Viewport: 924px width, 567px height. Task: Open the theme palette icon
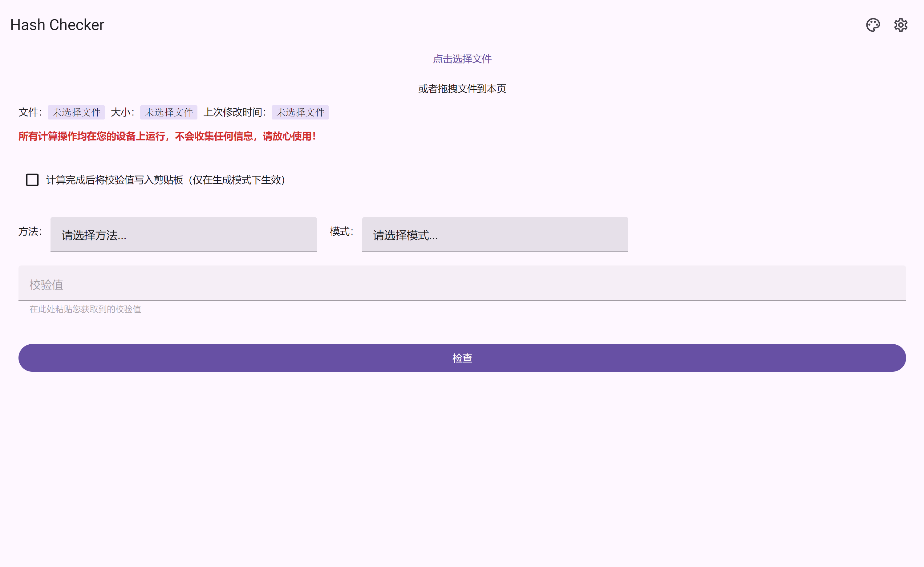[x=873, y=25]
